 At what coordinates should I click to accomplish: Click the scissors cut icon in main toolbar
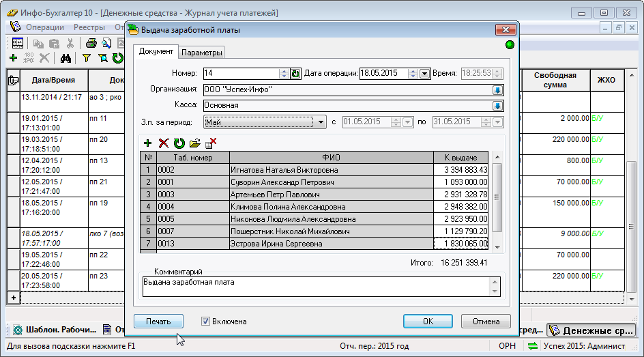click(x=70, y=44)
